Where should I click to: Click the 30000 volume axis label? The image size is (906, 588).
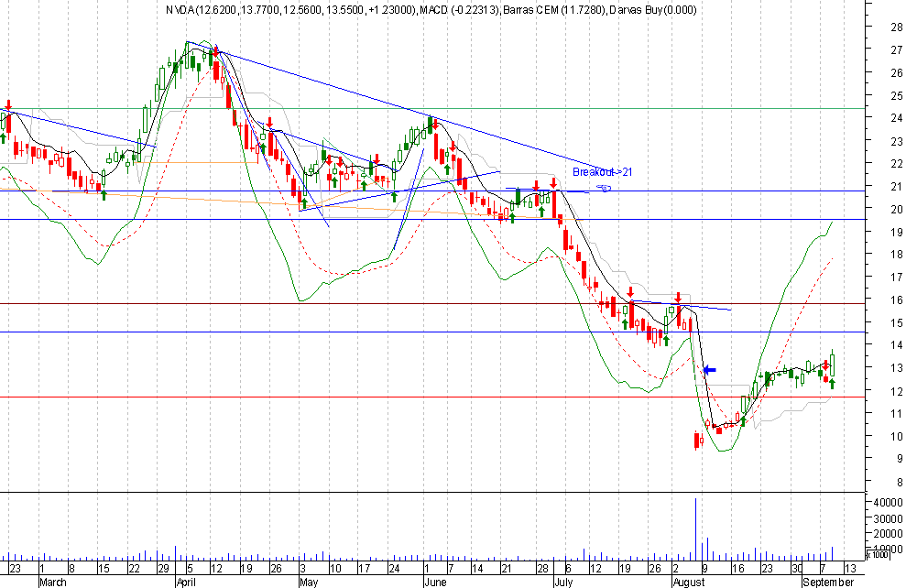pyautogui.click(x=888, y=518)
